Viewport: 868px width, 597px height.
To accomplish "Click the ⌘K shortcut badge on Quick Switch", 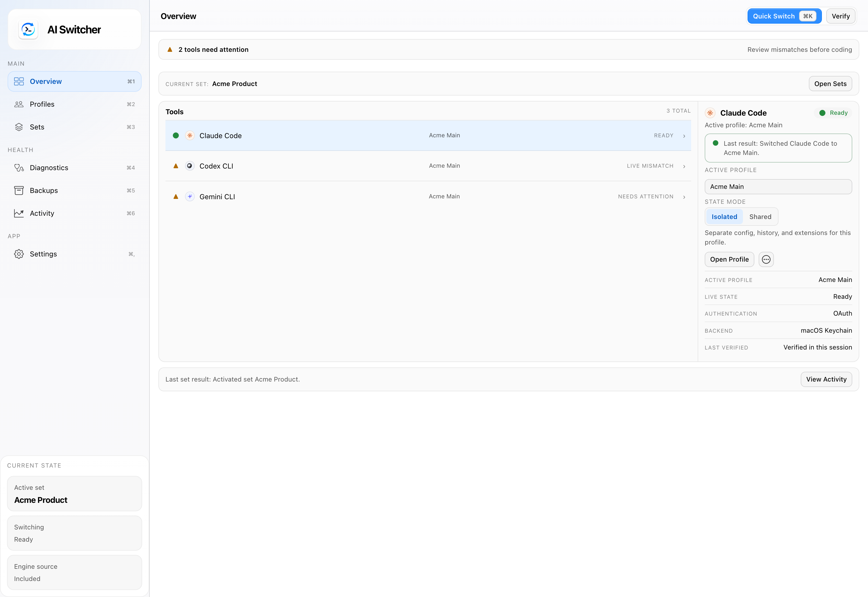I will [x=808, y=16].
